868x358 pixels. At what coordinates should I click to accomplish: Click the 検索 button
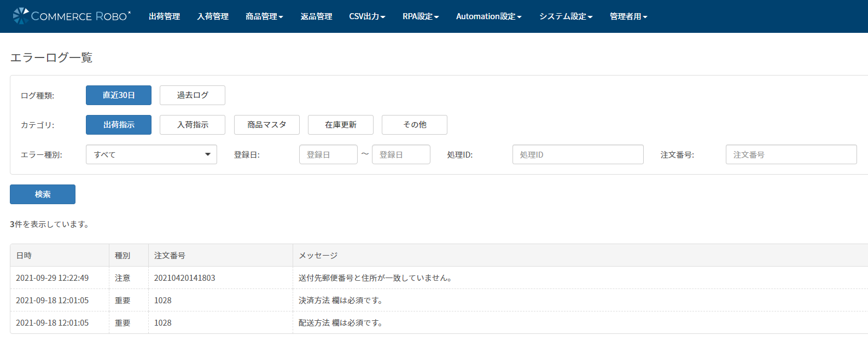tap(43, 194)
